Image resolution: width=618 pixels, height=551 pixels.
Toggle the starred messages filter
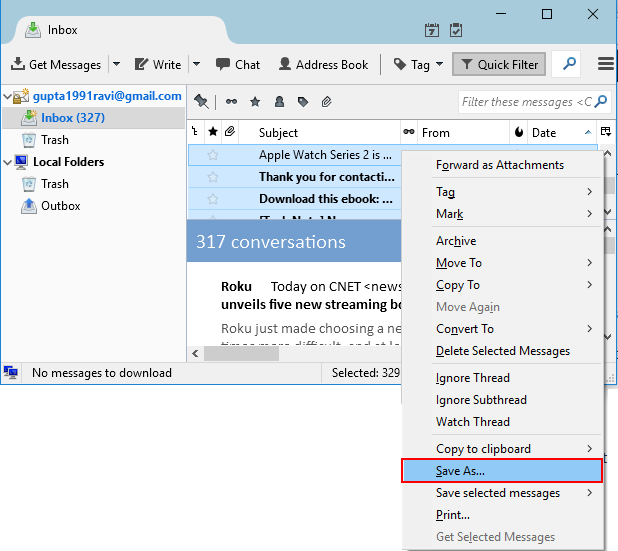255,101
